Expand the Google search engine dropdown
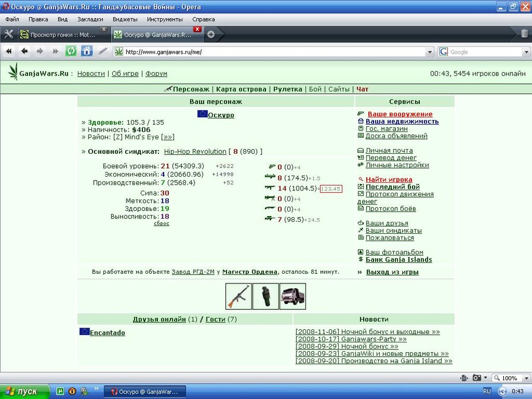532x399 pixels. click(x=526, y=52)
